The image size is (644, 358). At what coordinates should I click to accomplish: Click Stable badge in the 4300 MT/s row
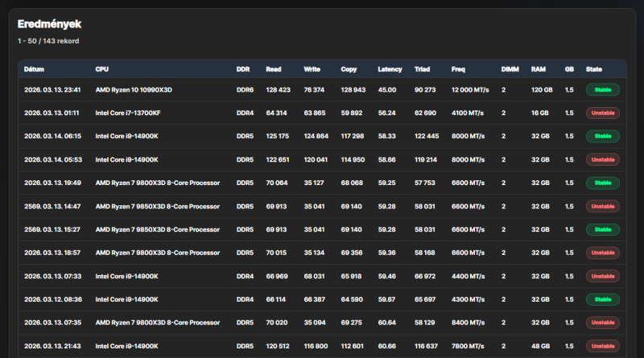pyautogui.click(x=602, y=299)
